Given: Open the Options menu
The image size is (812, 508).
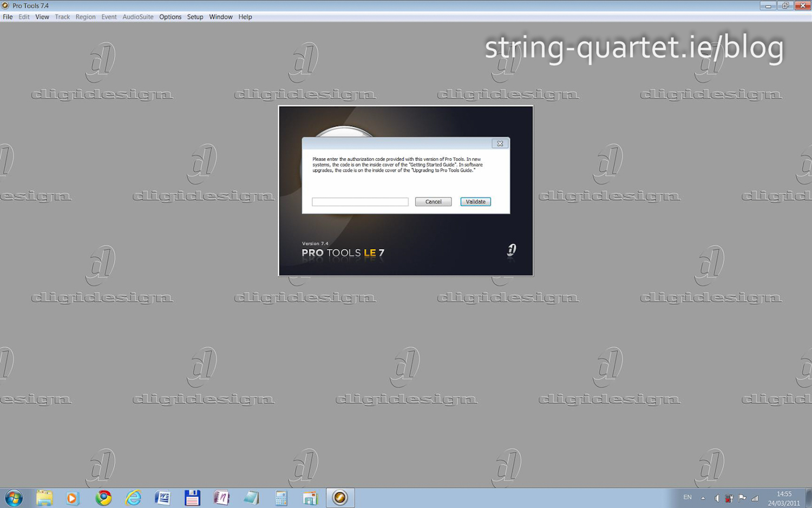Looking at the screenshot, I should pyautogui.click(x=170, y=17).
